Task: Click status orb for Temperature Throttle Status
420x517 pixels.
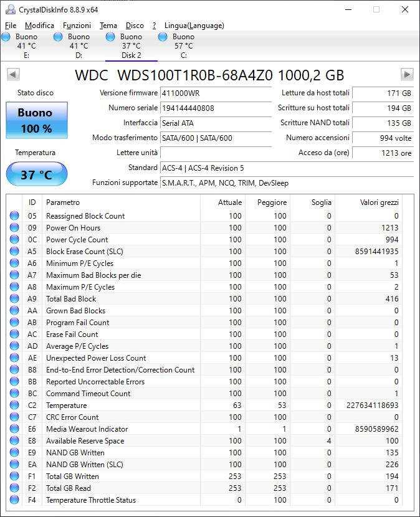Action: (x=14, y=500)
